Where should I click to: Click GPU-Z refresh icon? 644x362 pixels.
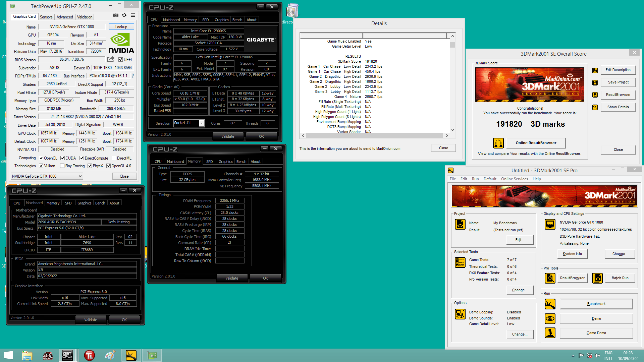click(124, 15)
